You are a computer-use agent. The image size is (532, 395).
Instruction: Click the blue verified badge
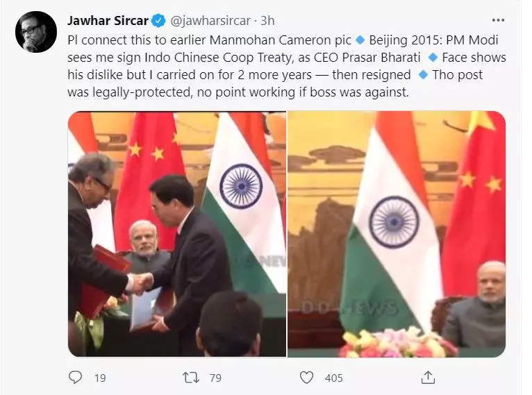click(158, 21)
